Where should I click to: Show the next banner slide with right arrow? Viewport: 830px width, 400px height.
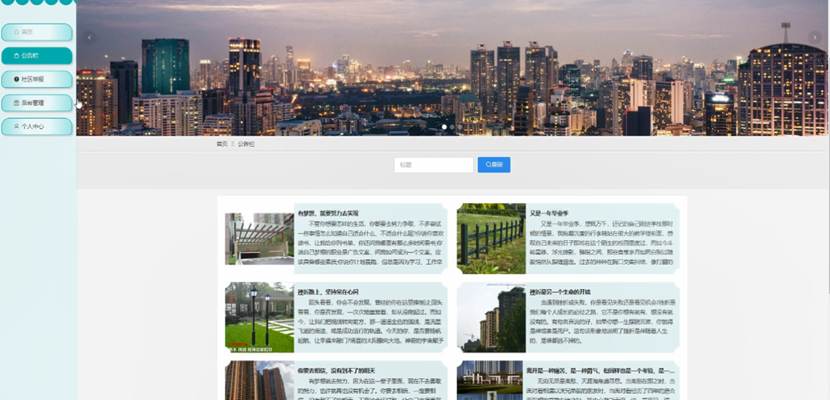click(815, 37)
